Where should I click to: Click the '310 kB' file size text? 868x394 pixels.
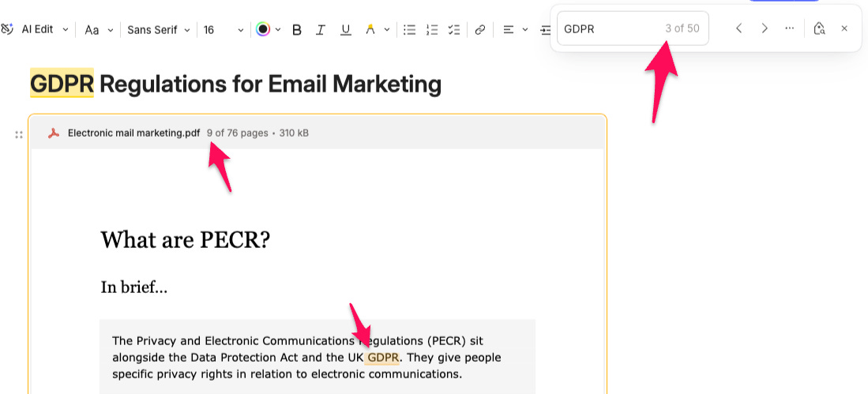pos(294,133)
